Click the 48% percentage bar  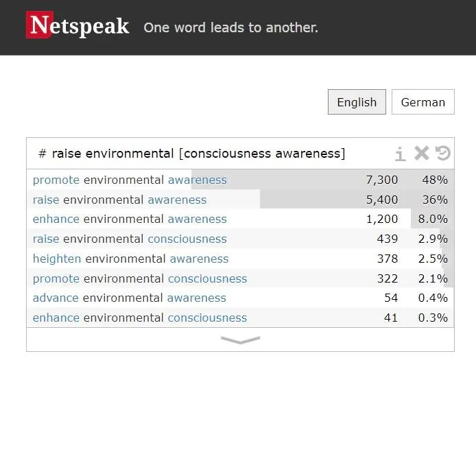pos(434,180)
